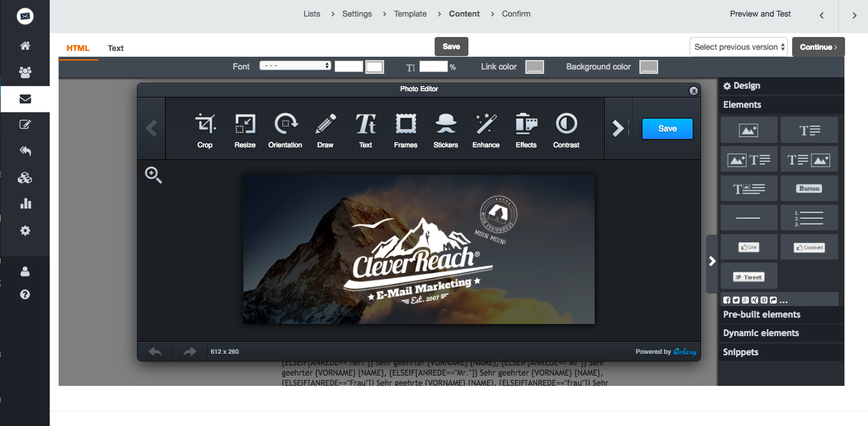Click the zoom magnifier on the photo canvas
Viewport: 868px width, 426px height.
coord(153,175)
